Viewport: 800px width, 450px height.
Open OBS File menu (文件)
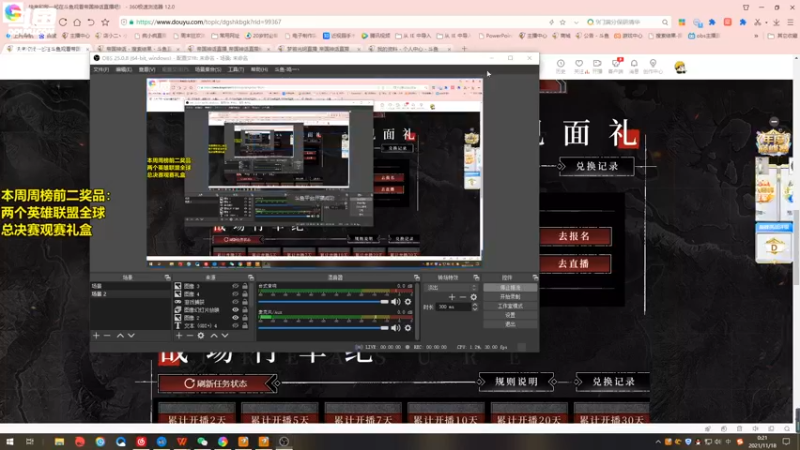click(x=101, y=69)
